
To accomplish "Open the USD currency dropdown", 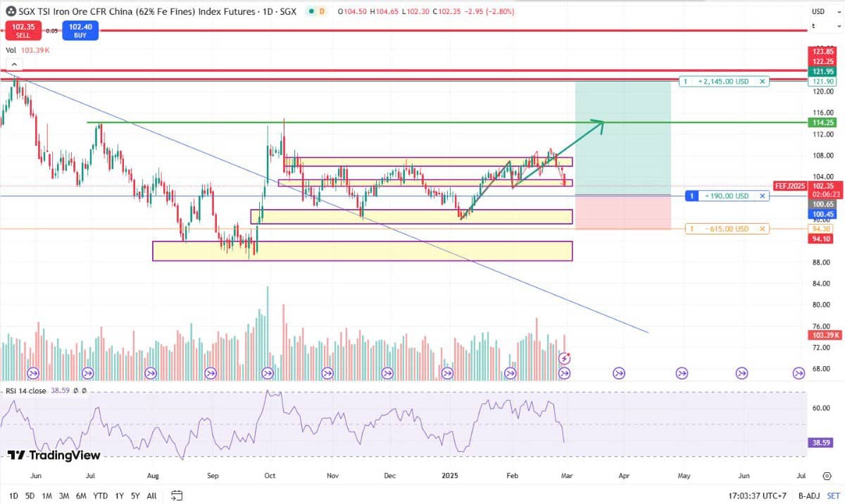I will coord(819,11).
